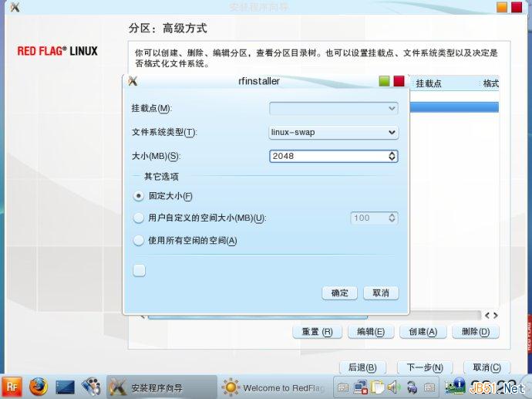The width and height of the screenshot is (532, 399).
Task: Click the first keyboard layout tray icon
Action: 343,387
